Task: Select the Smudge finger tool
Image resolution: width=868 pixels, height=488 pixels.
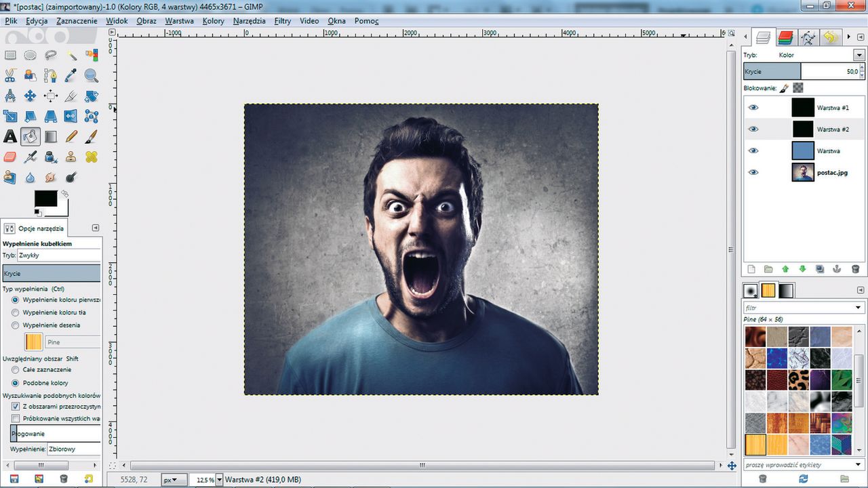Action: (x=51, y=177)
